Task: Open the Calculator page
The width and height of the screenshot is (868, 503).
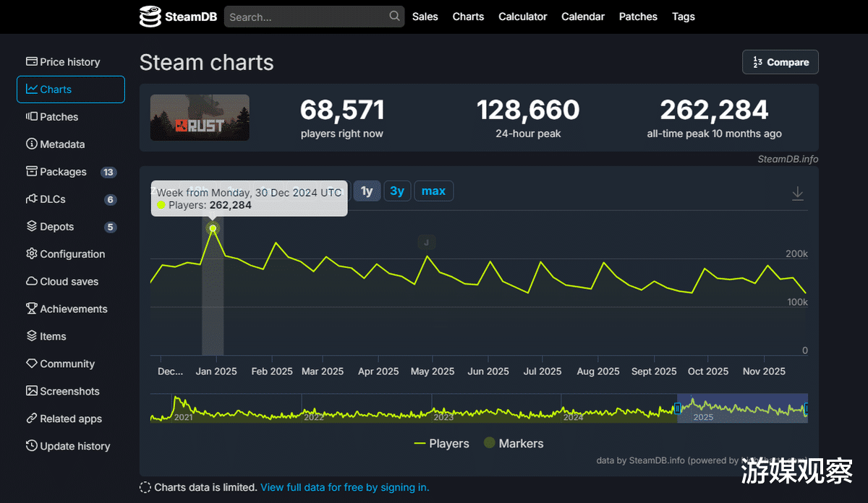Action: click(523, 16)
